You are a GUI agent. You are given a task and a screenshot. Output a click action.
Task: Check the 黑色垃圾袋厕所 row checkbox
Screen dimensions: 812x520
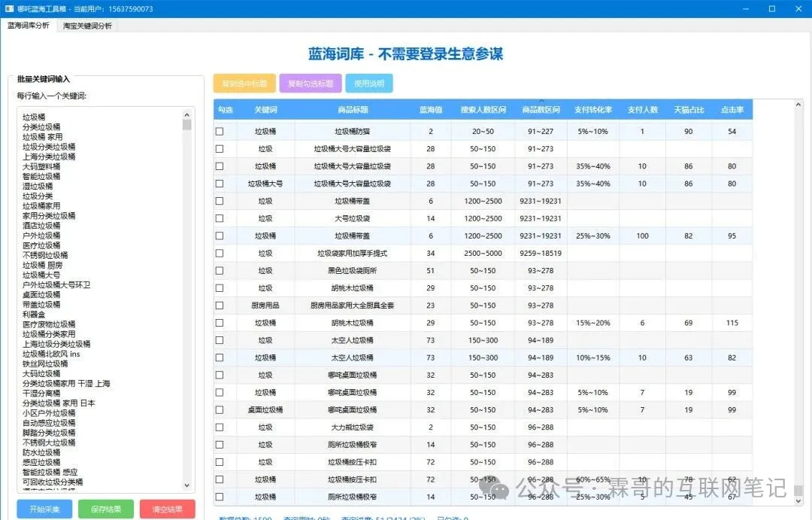tap(220, 270)
